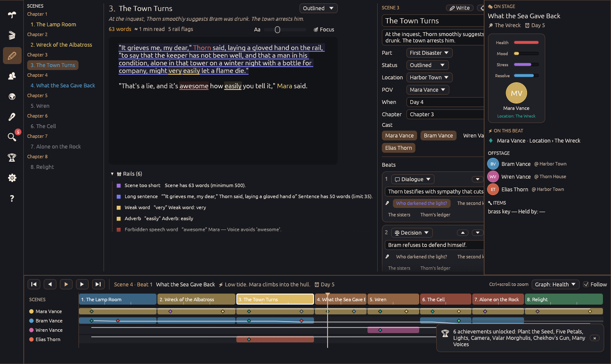Select scene 4. What the Sea Gave Back

(x=63, y=85)
